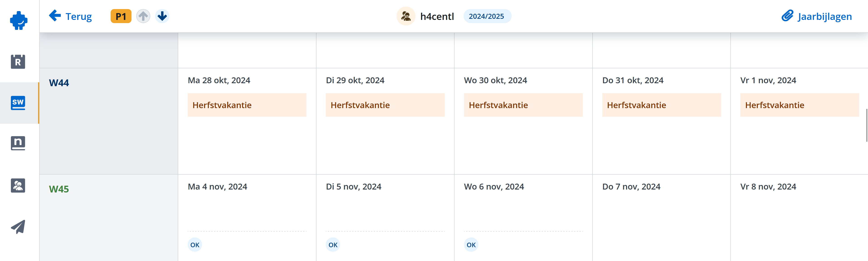Select the P1 period badge

[121, 16]
